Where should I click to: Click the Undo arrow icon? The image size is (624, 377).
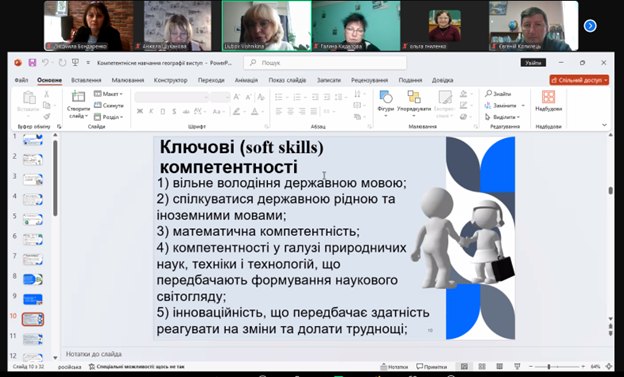(x=45, y=63)
